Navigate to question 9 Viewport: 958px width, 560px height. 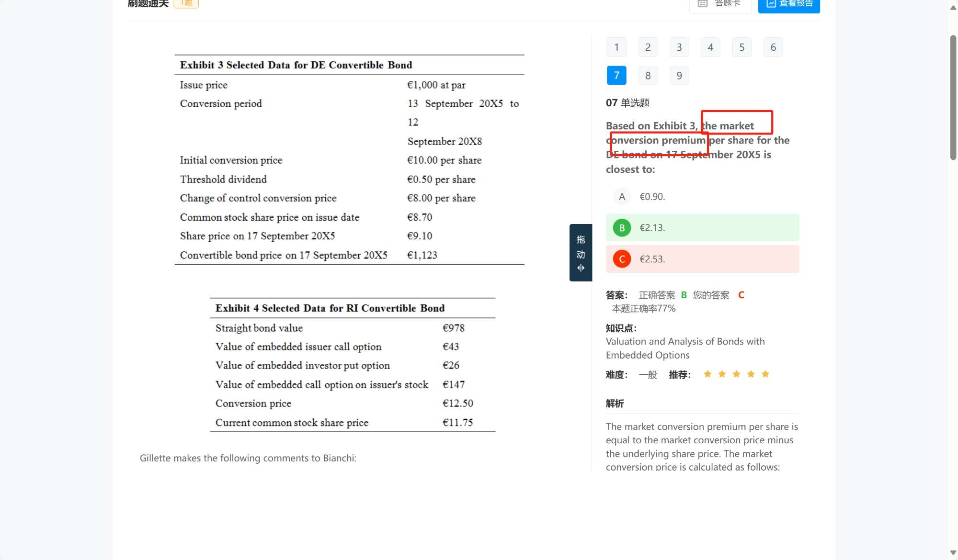pos(679,76)
